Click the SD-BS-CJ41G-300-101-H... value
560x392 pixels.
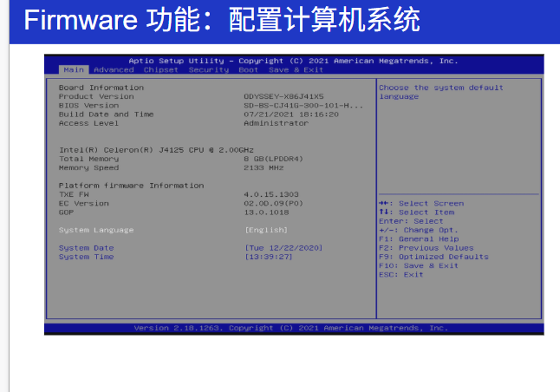pyautogui.click(x=303, y=106)
